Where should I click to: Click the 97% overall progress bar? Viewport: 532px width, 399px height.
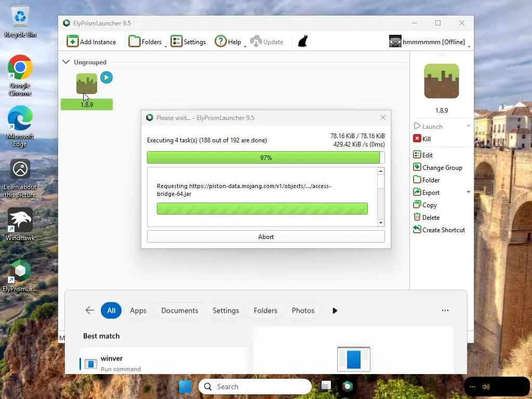[265, 157]
